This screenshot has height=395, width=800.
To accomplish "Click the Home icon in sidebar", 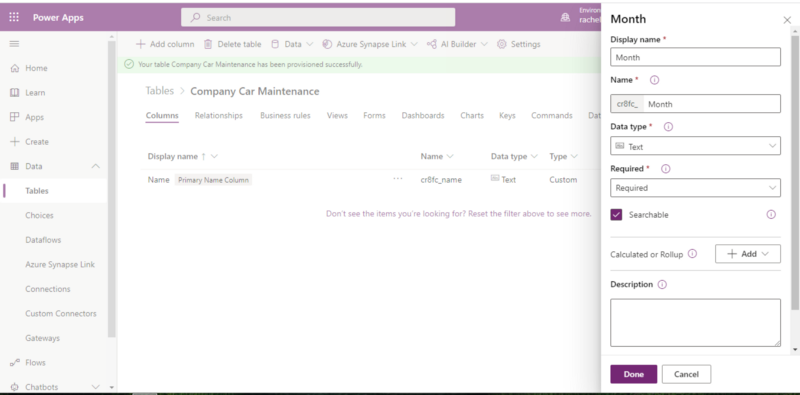I will [15, 68].
